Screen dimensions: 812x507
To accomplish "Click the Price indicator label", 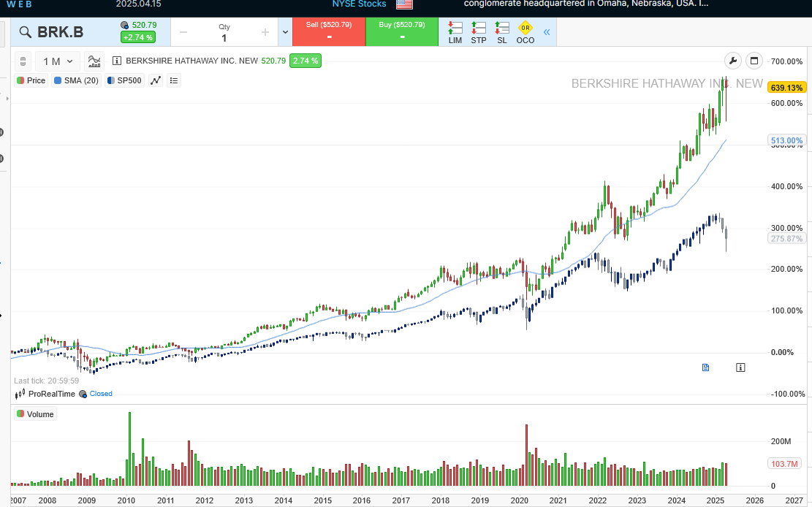I will 31,80.
